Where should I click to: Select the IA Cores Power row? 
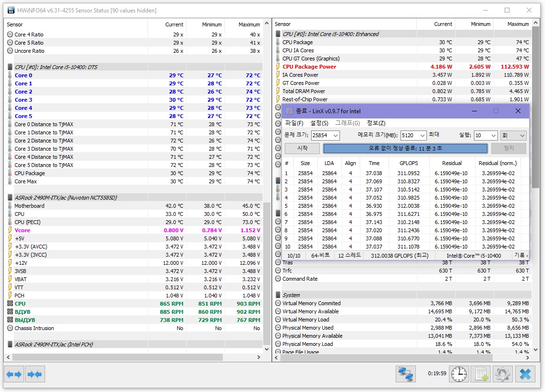pyautogui.click(x=402, y=75)
